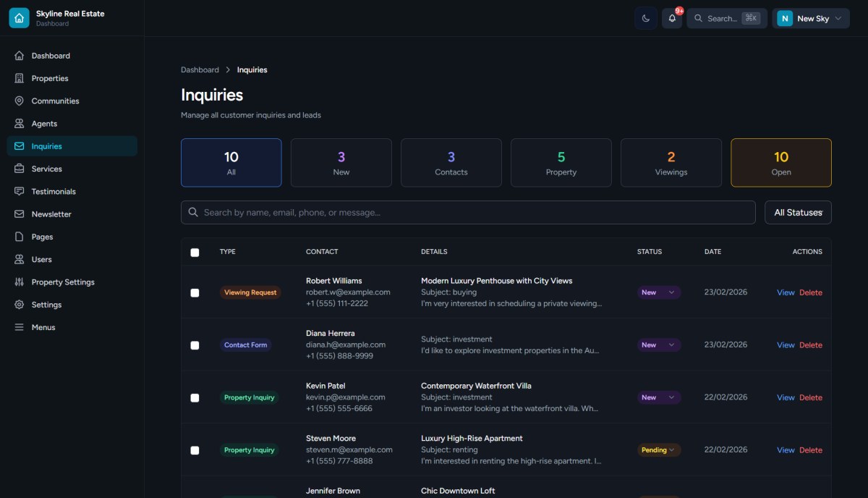Open status dropdown for Robert Williams
Screen dimensions: 868x498
tap(659, 292)
